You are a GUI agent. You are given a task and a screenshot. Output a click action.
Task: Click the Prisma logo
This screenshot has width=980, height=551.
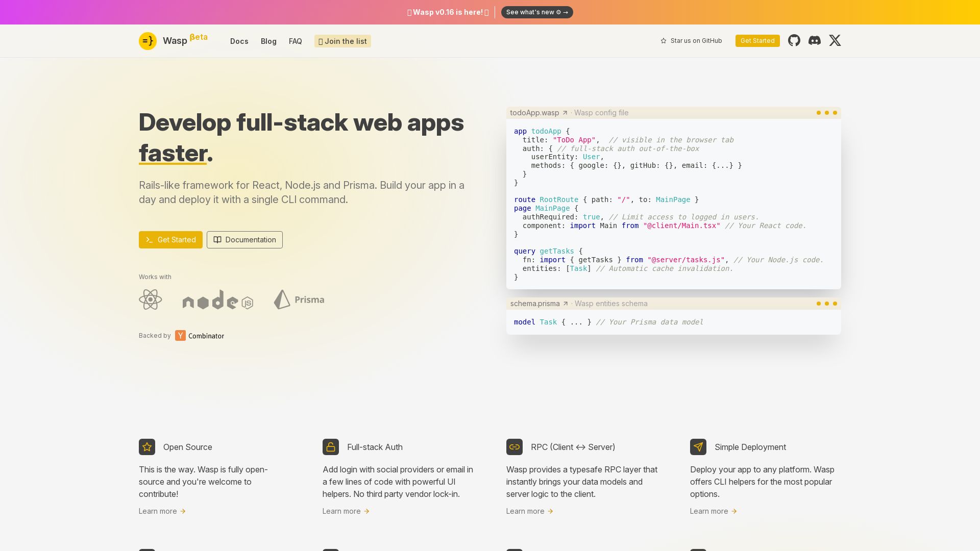click(299, 299)
